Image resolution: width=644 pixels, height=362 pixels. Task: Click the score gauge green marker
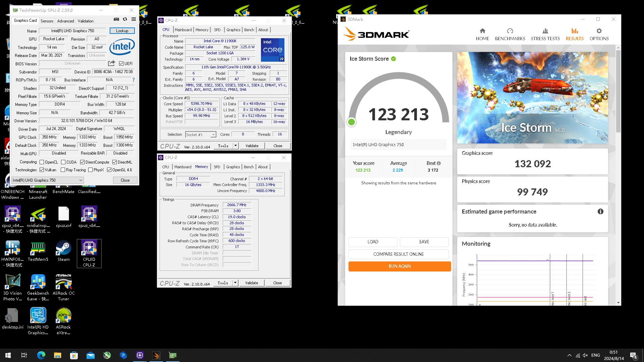pyautogui.click(x=352, y=122)
